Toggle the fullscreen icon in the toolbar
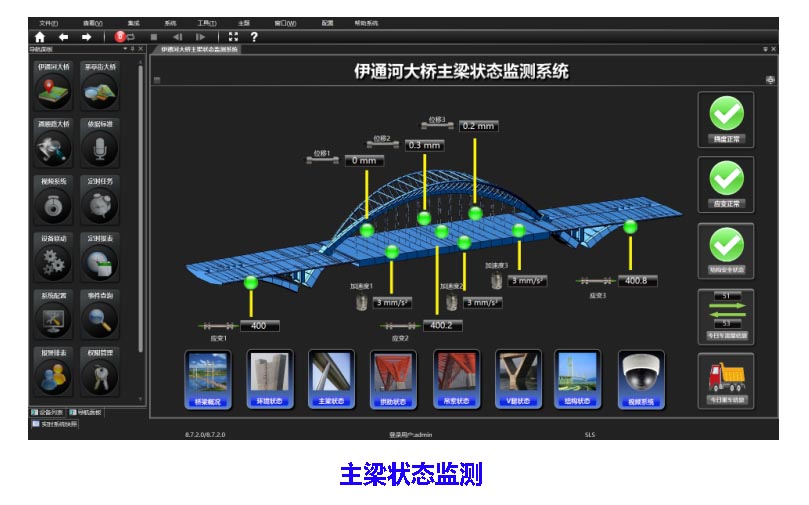The image size is (809, 505). 232,37
